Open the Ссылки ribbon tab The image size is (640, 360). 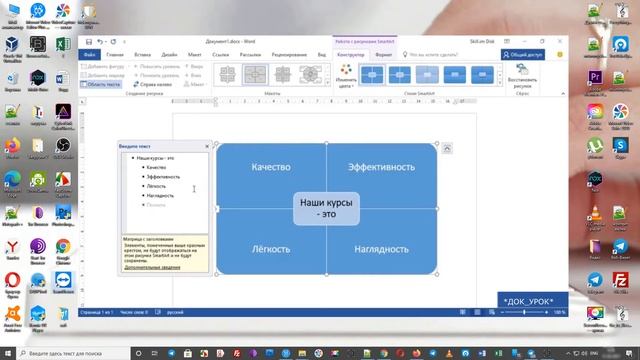[x=220, y=54]
